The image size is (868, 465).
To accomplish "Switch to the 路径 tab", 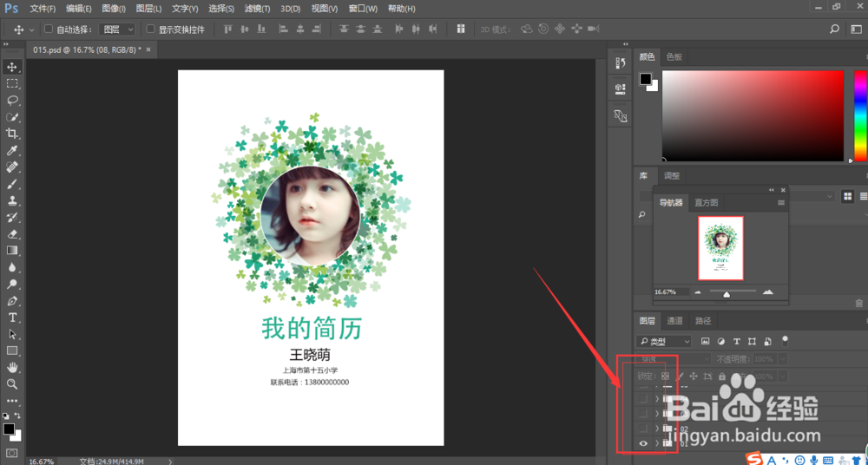I will click(x=703, y=320).
